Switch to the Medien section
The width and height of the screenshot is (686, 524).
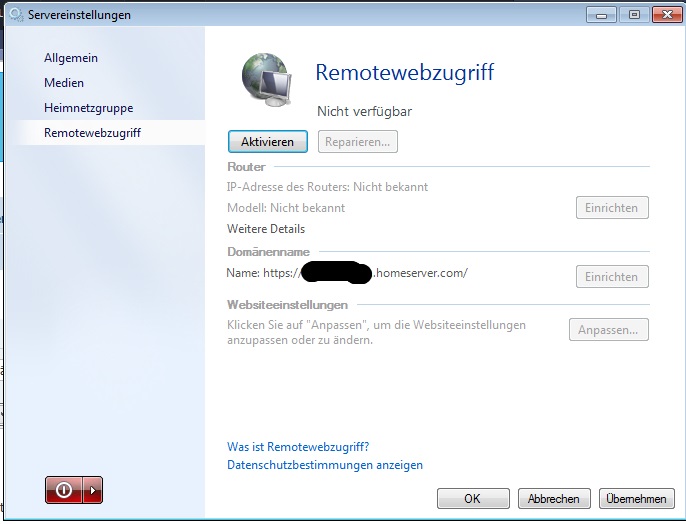point(64,83)
